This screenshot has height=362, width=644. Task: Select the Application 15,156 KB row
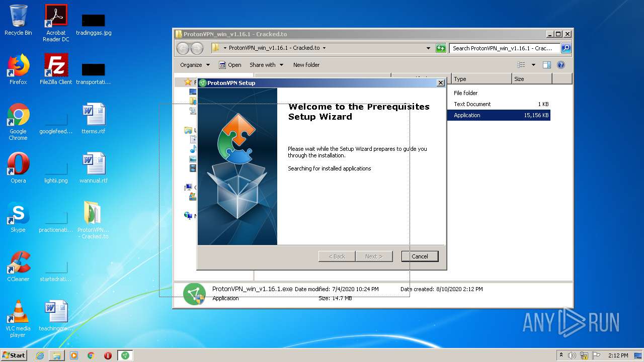point(498,115)
